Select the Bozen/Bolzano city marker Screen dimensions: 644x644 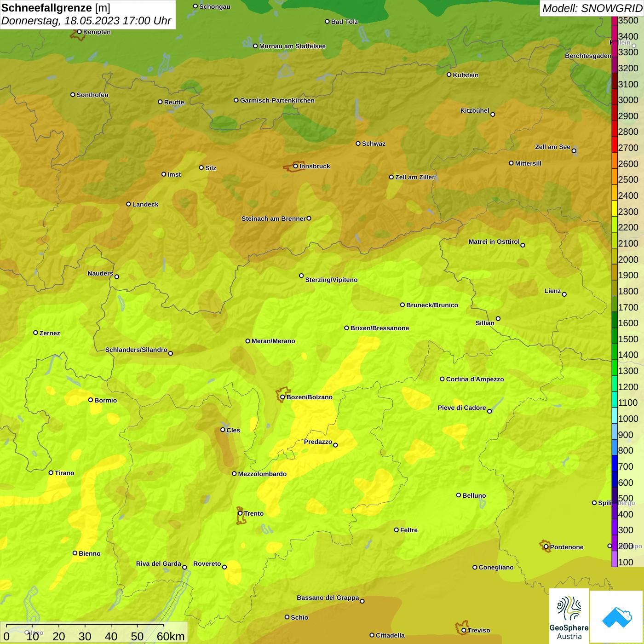282,397
